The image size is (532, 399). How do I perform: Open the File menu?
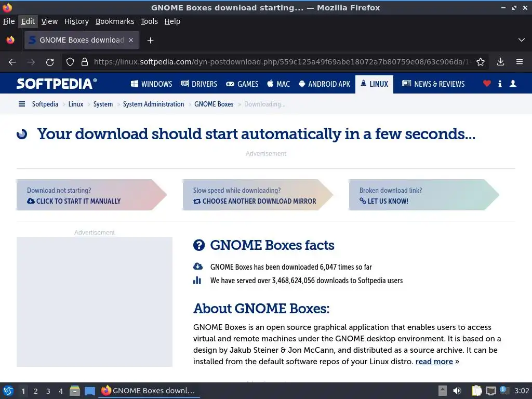coord(9,21)
